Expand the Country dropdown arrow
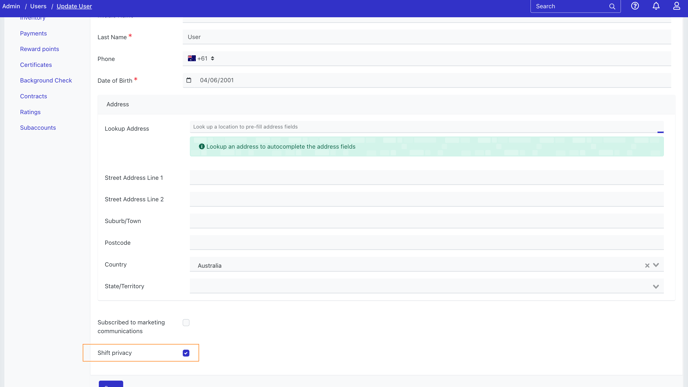 [x=656, y=265]
